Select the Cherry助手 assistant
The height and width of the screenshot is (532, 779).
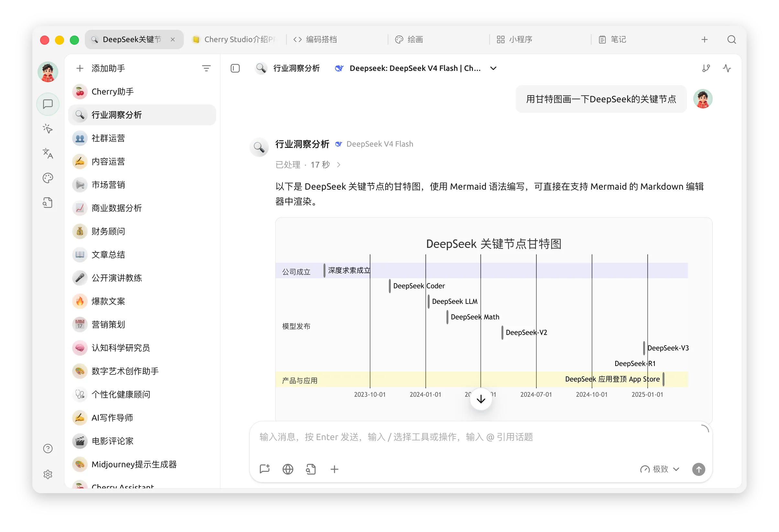[x=142, y=92]
